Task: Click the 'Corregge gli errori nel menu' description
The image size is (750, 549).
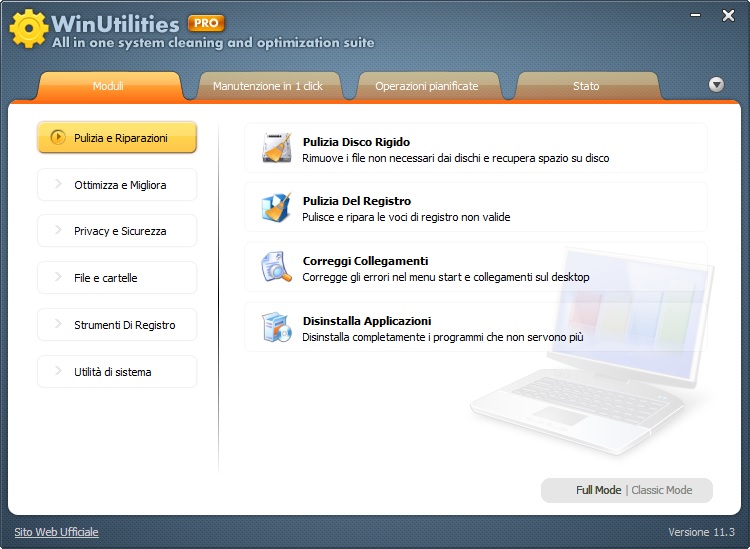Action: point(446,277)
